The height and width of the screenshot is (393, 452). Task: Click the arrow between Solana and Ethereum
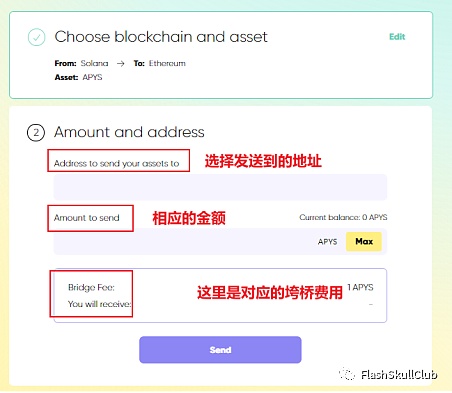point(121,63)
